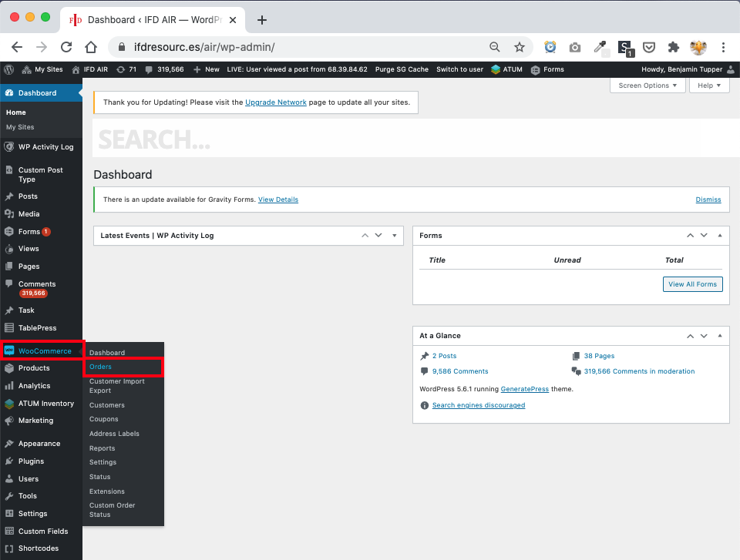Open Forms sidebar item with badge
Screen dimensions: 740x560
[41, 232]
